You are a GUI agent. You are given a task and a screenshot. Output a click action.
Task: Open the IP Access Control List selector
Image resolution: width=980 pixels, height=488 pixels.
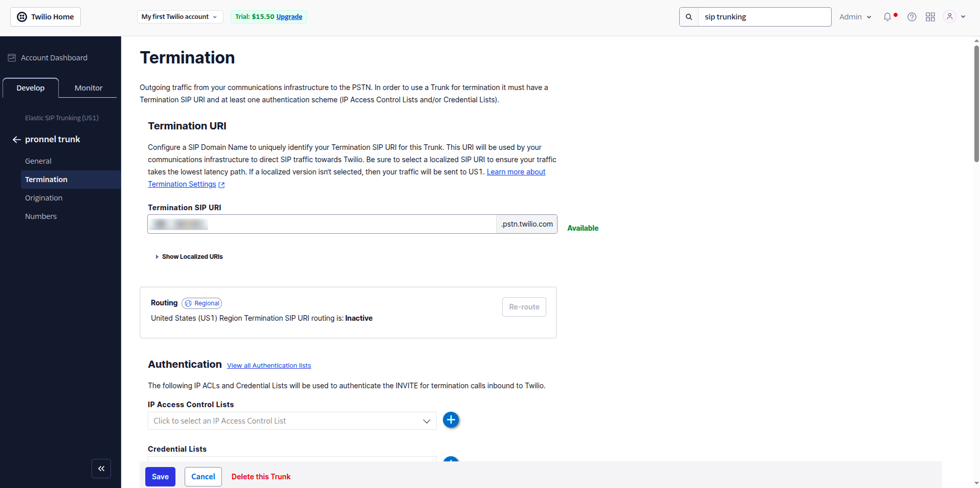click(x=292, y=421)
